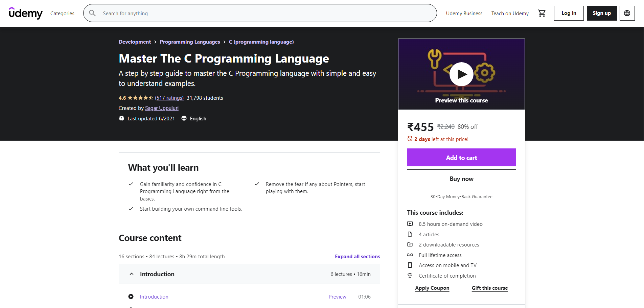Open instructor Sagar Uppuluri's profile

coord(162,108)
